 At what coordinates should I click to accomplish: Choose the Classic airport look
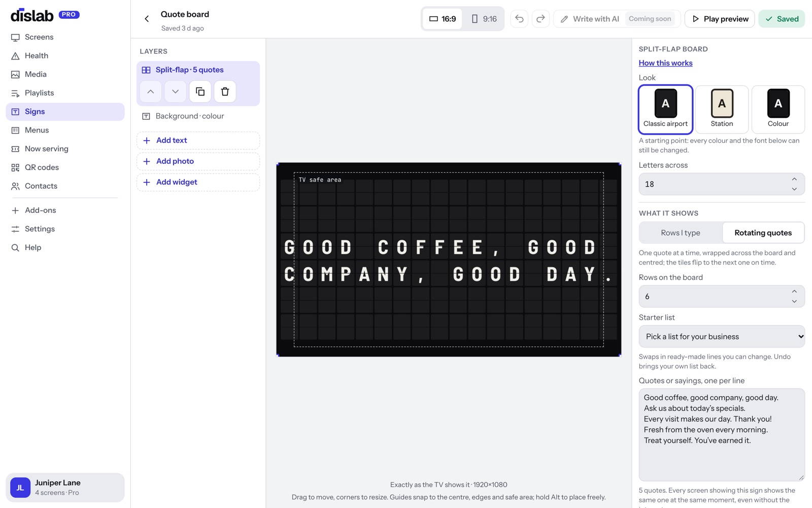[665, 109]
